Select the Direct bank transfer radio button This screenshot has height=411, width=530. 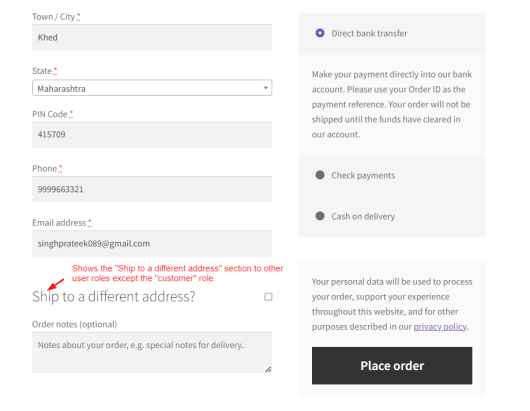[320, 33]
